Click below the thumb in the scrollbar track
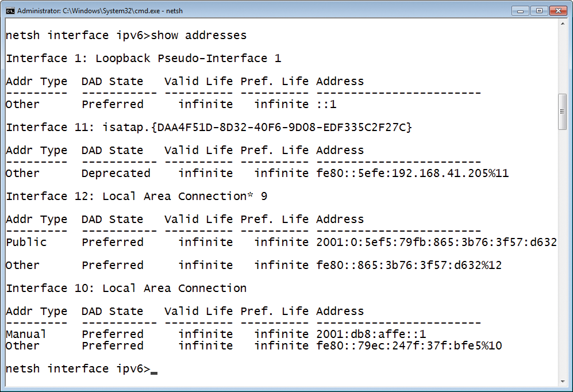573x392 pixels. pyautogui.click(x=564, y=230)
